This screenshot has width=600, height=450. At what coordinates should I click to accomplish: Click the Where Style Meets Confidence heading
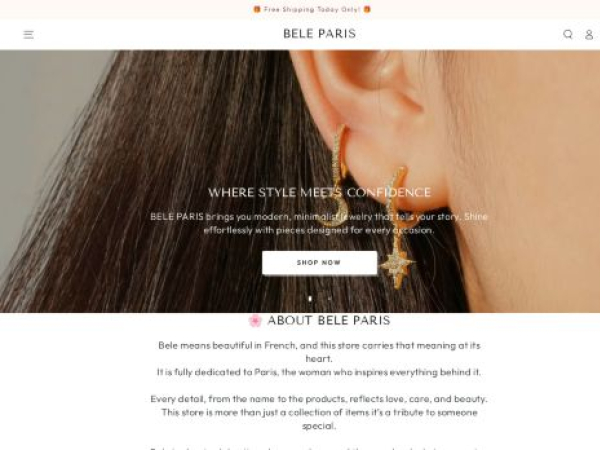pos(320,192)
